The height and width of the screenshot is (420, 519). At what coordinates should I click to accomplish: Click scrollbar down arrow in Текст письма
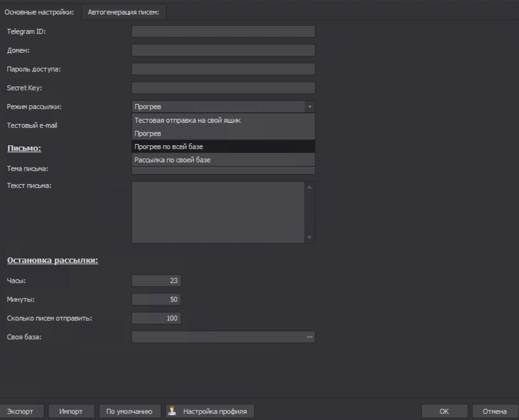tap(310, 237)
